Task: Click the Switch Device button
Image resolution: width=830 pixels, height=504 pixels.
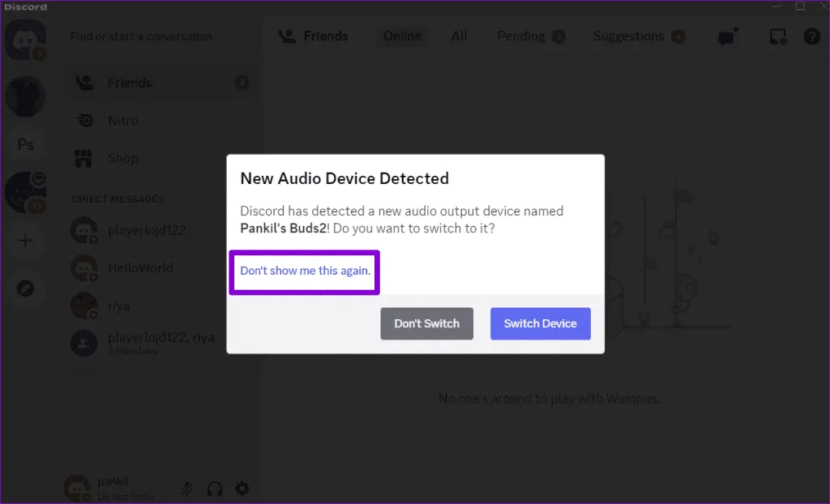Action: (x=540, y=323)
